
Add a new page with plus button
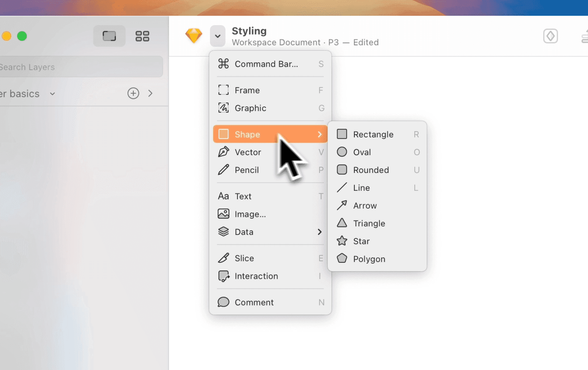coord(133,93)
